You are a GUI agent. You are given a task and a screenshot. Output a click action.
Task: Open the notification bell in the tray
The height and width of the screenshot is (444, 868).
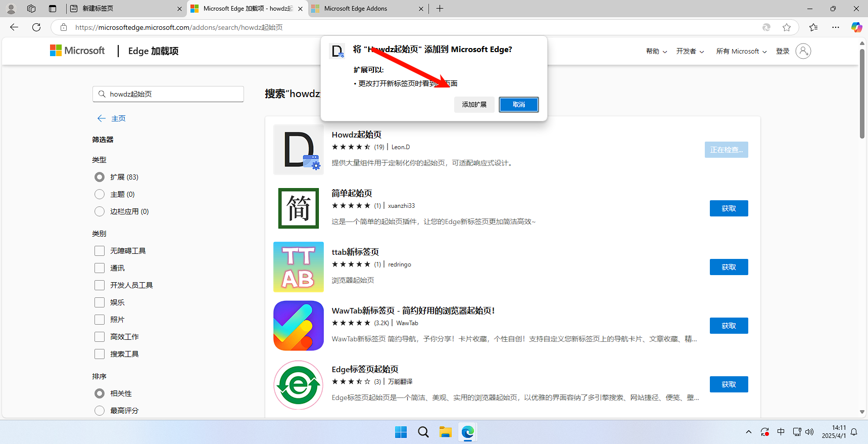pos(854,432)
